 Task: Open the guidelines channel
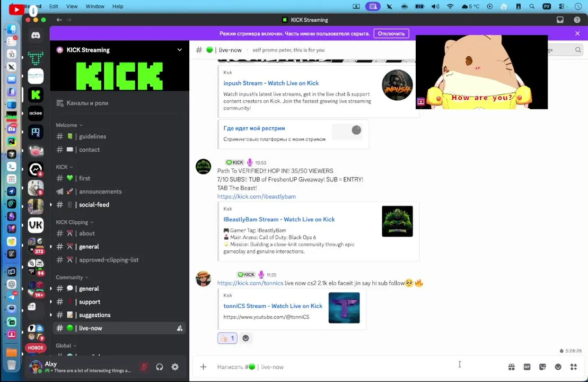pos(120,136)
